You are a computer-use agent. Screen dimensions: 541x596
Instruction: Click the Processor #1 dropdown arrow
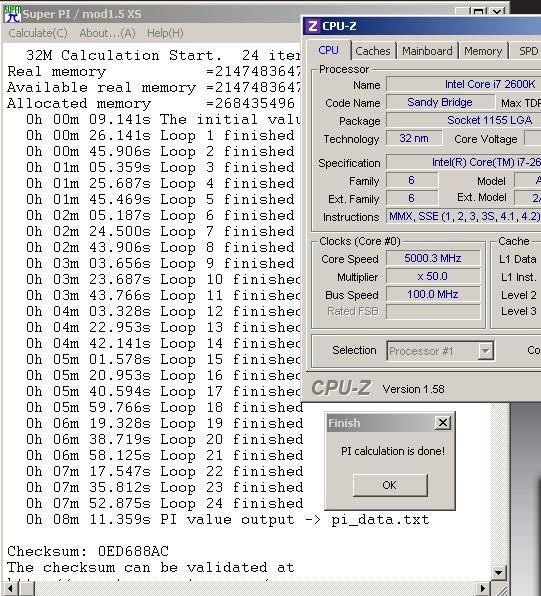click(485, 351)
